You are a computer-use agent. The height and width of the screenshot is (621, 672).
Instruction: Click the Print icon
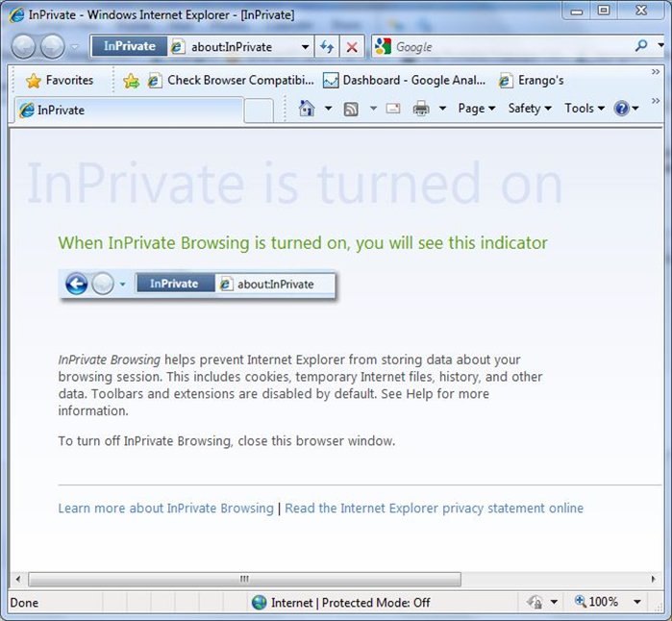click(421, 109)
